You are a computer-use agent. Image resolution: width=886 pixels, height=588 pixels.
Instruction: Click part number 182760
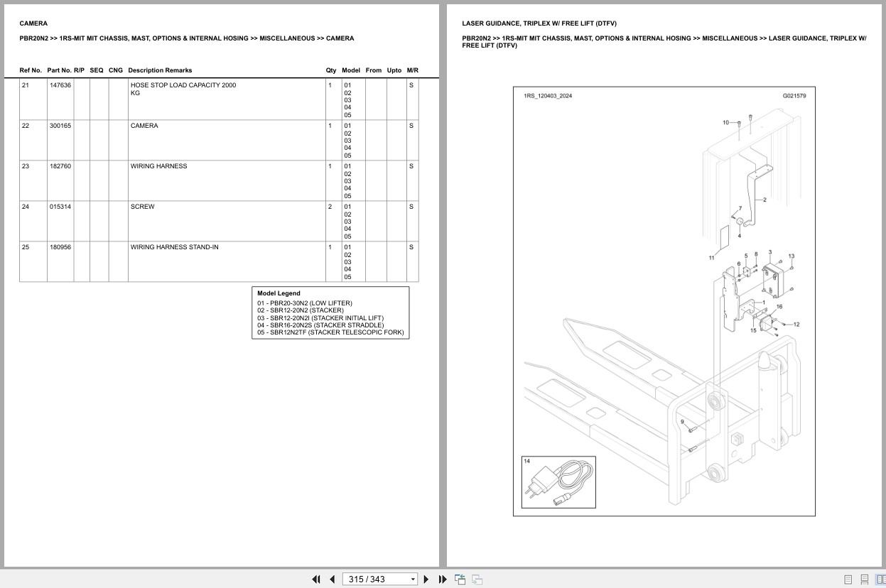tap(60, 166)
